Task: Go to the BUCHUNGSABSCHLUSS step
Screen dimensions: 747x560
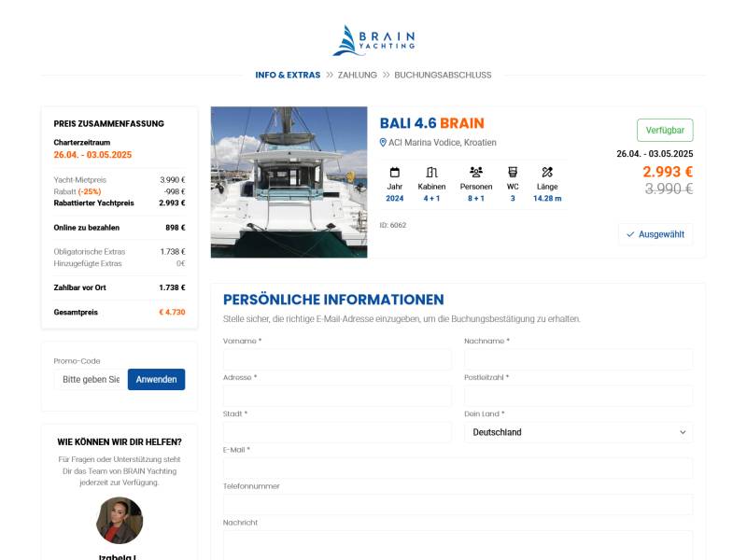Action: coord(443,75)
